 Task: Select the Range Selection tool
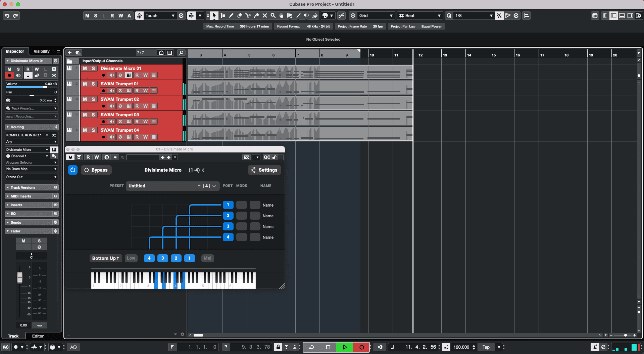pyautogui.click(x=222, y=15)
